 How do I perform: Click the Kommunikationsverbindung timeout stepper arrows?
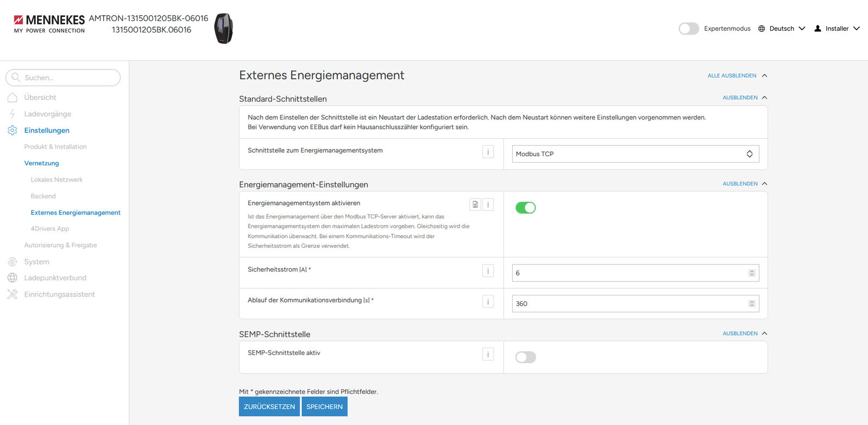click(752, 304)
